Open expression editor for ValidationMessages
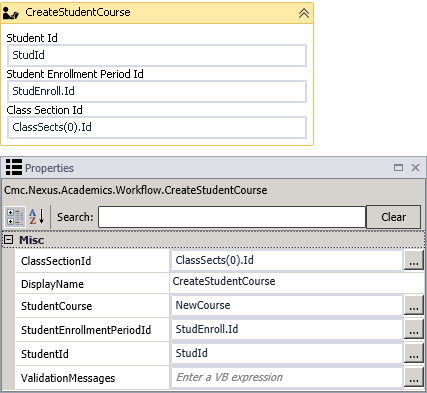 (x=414, y=377)
